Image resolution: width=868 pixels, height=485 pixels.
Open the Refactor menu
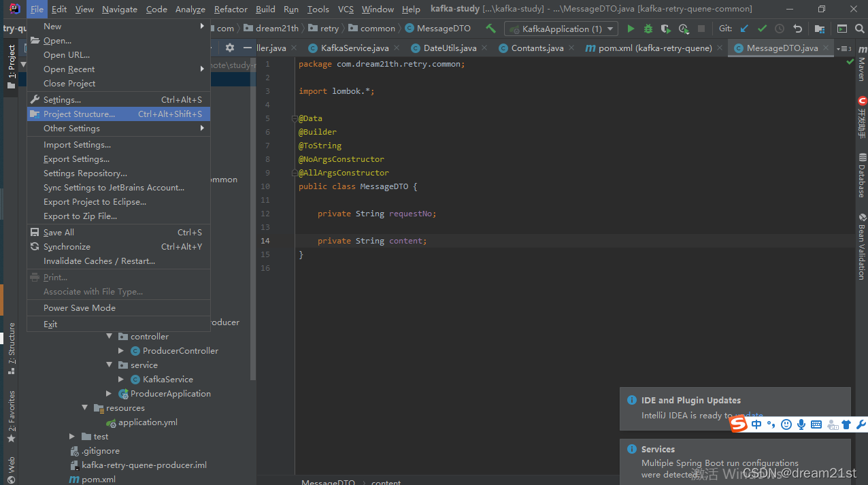(231, 9)
